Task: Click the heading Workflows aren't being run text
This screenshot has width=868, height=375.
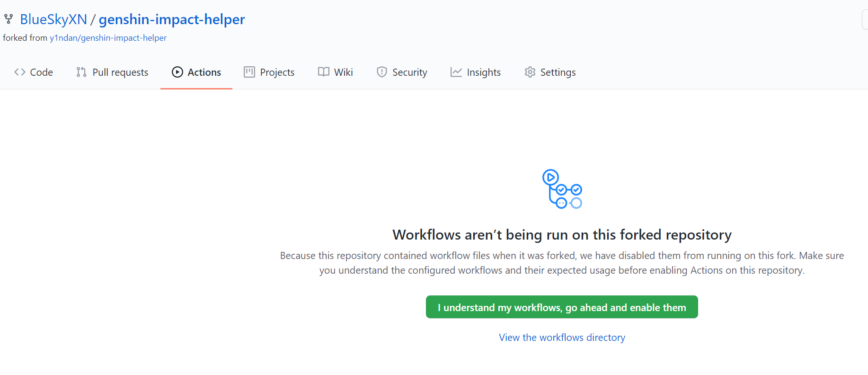Action: [x=562, y=235]
